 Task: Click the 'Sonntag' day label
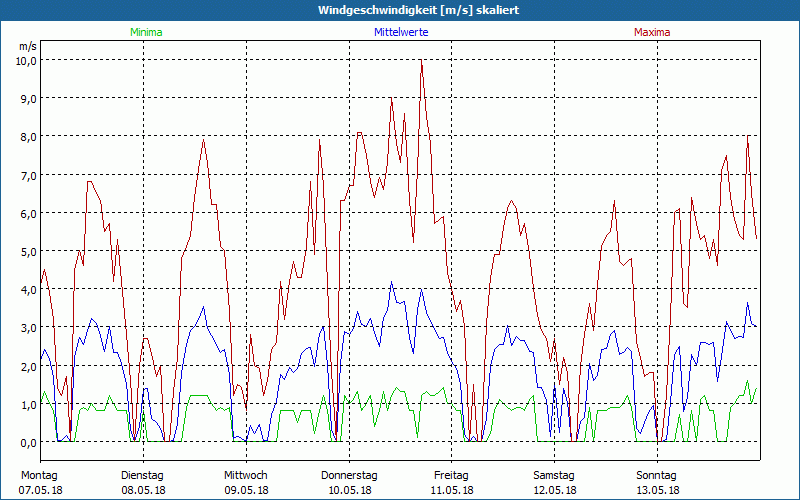[x=657, y=476]
